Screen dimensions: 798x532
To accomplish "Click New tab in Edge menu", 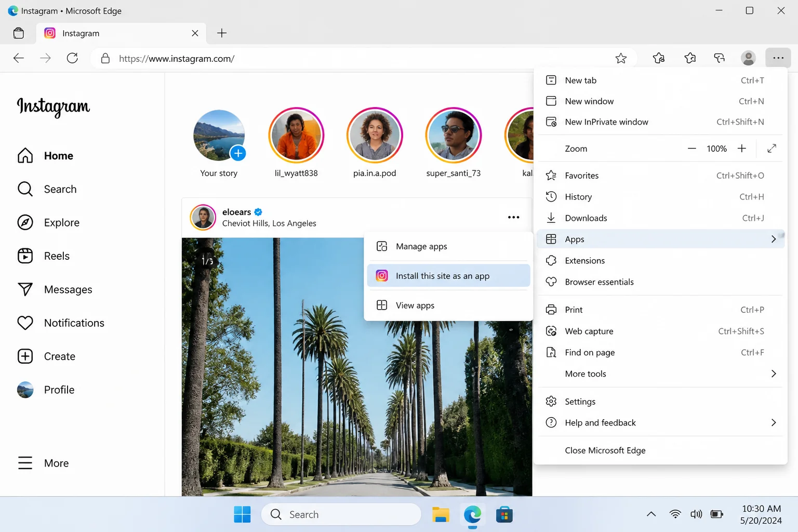I will [x=660, y=81].
